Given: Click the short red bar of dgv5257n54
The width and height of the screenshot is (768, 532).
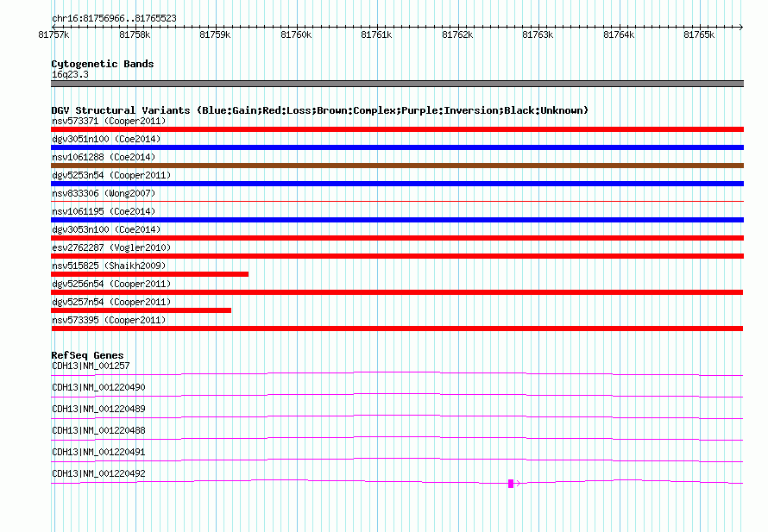Looking at the screenshot, I should (141, 310).
